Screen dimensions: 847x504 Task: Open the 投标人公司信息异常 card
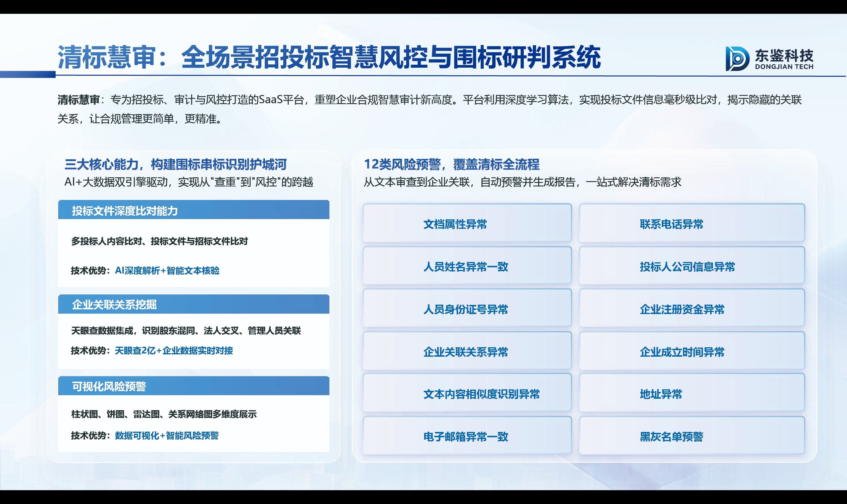pyautogui.click(x=692, y=265)
